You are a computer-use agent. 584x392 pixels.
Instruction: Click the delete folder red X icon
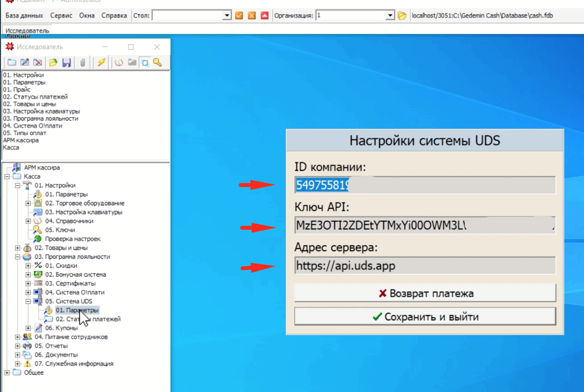point(38,62)
